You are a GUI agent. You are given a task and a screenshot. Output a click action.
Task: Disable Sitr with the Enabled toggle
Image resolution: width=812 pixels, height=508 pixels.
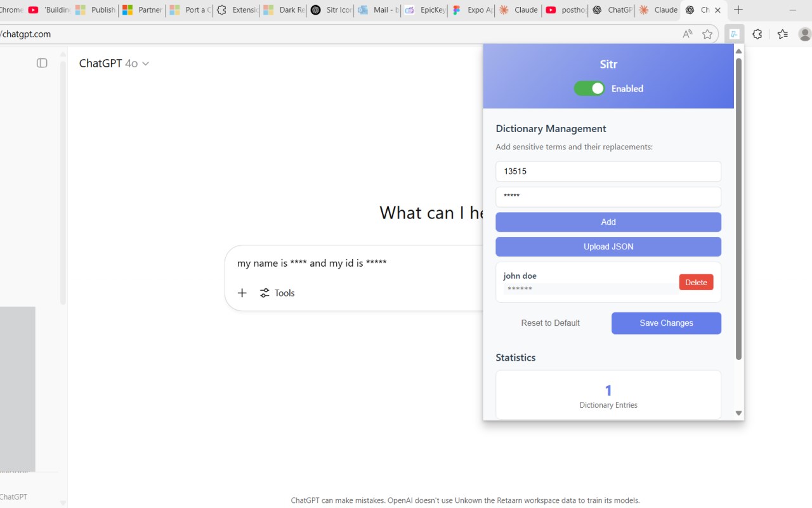589,88
